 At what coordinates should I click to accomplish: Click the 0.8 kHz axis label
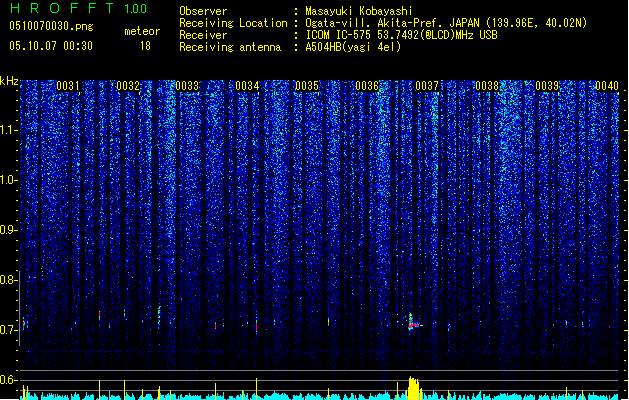click(x=8, y=280)
